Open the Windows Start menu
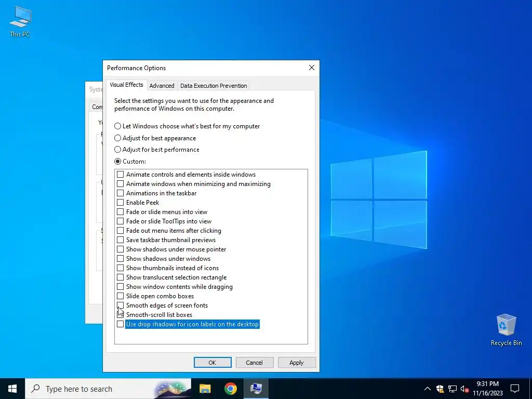532x399 pixels. coord(12,389)
